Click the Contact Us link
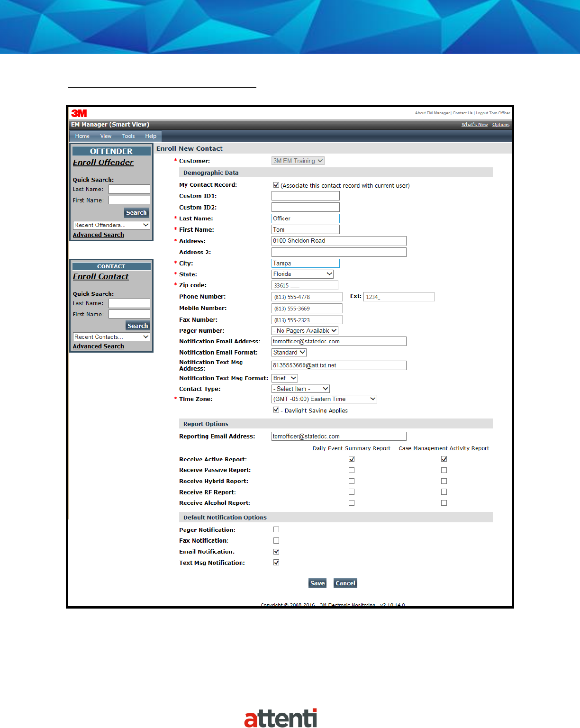This screenshot has width=580, height=728. point(462,113)
